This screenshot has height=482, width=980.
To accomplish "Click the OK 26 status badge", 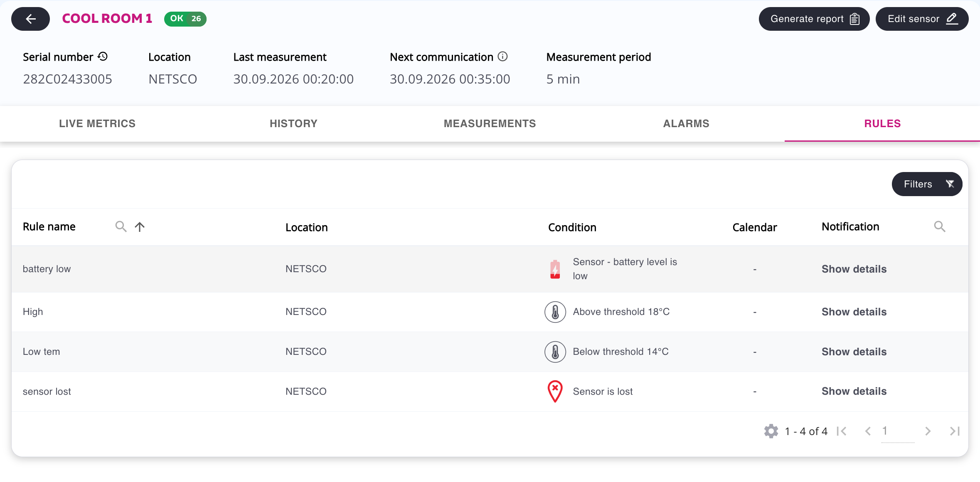I will pos(185,19).
